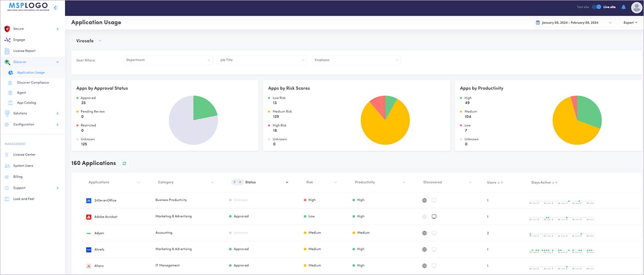Toggle Test site / Live site switch
Screen dimensions: 644x275
[597, 7]
